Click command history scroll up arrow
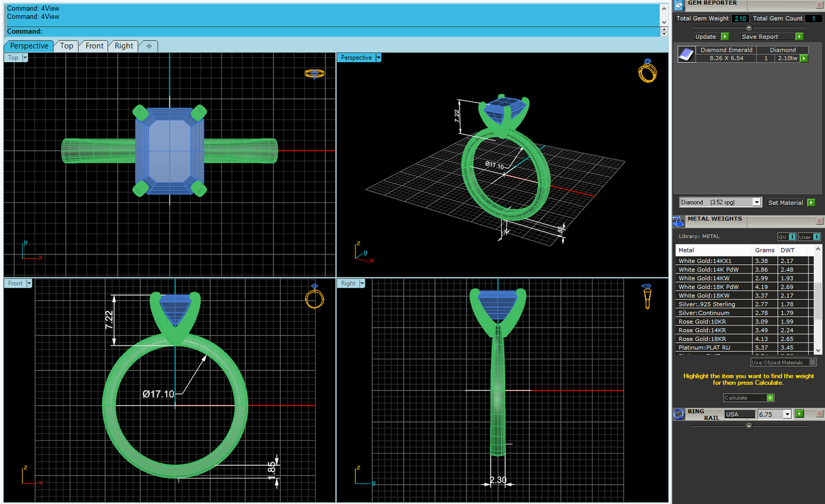Viewport: 825px width, 504px height. [x=664, y=9]
